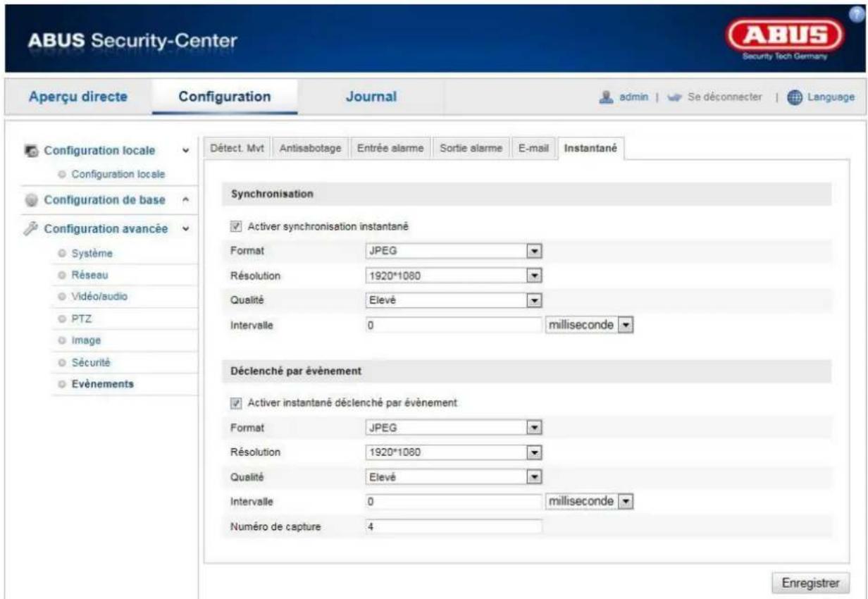Toggle Activer instantané déclenché par évènement checkbox

[x=237, y=402]
